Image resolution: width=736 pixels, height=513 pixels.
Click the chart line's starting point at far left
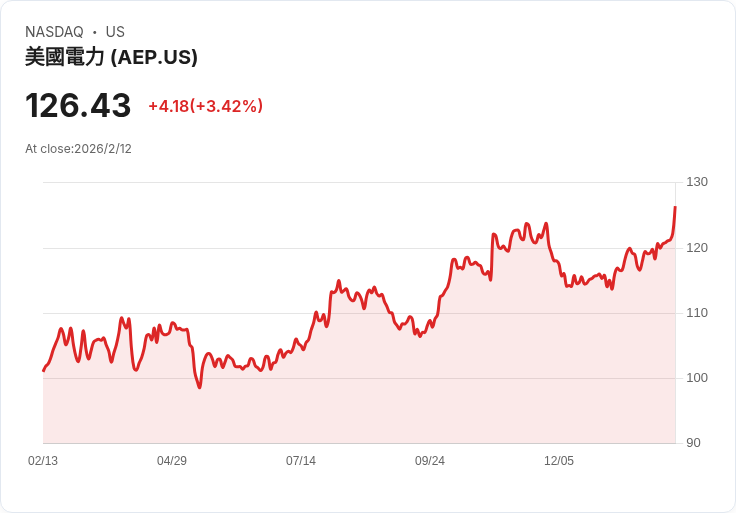coord(43,371)
